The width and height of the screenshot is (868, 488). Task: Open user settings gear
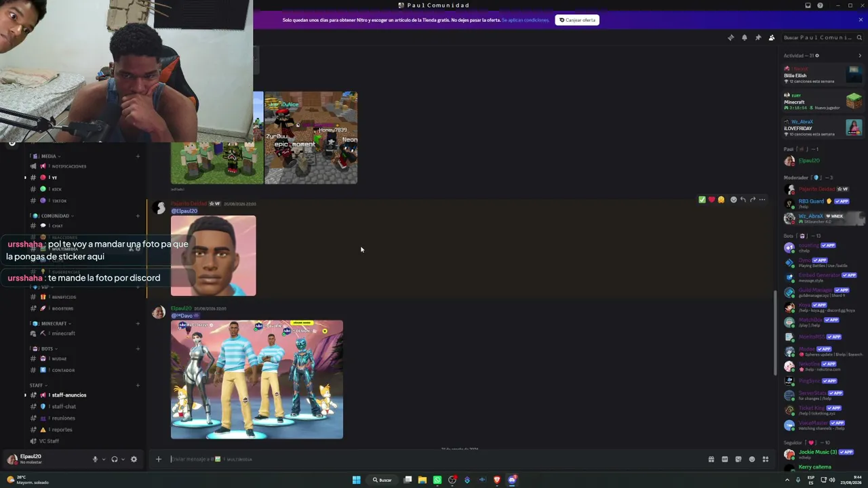(134, 460)
